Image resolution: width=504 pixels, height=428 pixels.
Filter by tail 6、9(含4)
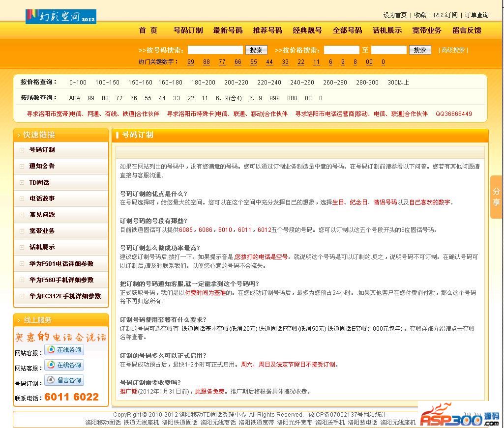(229, 98)
